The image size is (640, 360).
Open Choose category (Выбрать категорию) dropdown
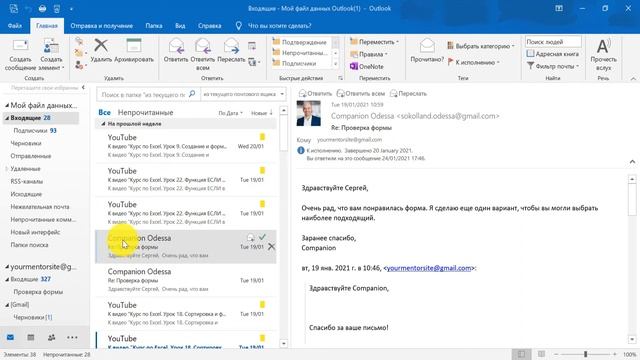(481, 46)
